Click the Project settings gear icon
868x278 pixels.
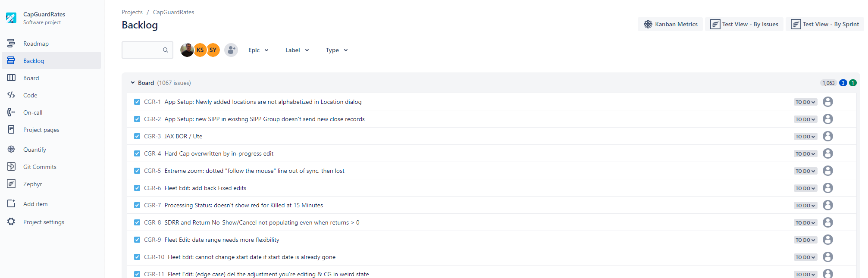(11, 222)
